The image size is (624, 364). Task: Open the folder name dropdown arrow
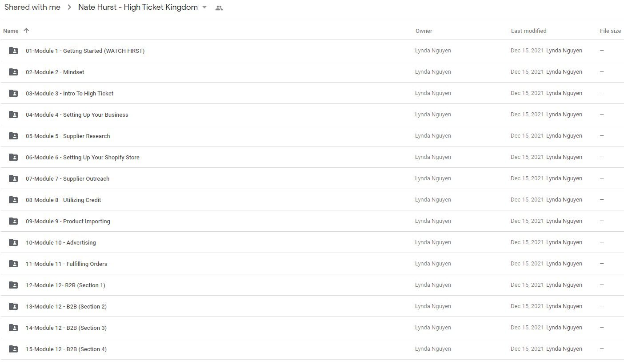point(204,8)
